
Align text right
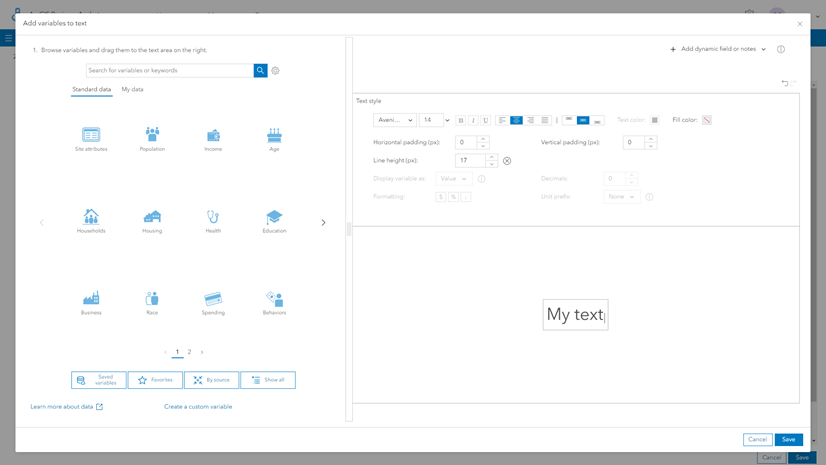[x=530, y=120]
